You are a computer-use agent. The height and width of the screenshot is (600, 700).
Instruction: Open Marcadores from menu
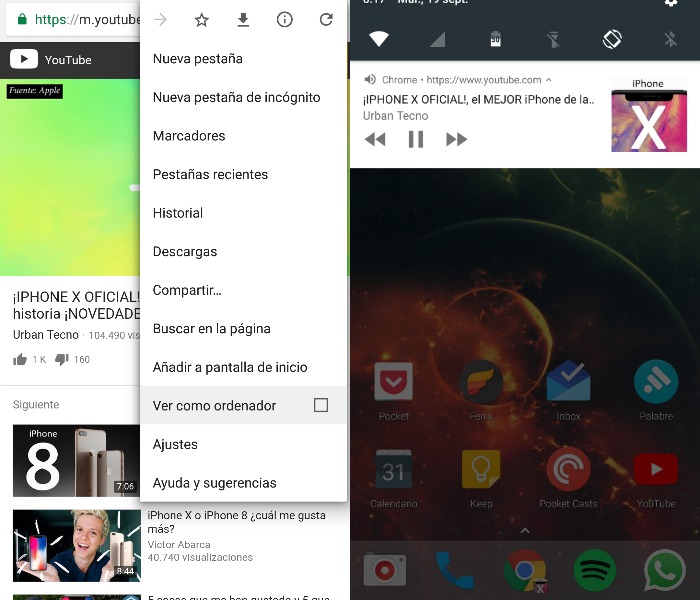point(243,135)
